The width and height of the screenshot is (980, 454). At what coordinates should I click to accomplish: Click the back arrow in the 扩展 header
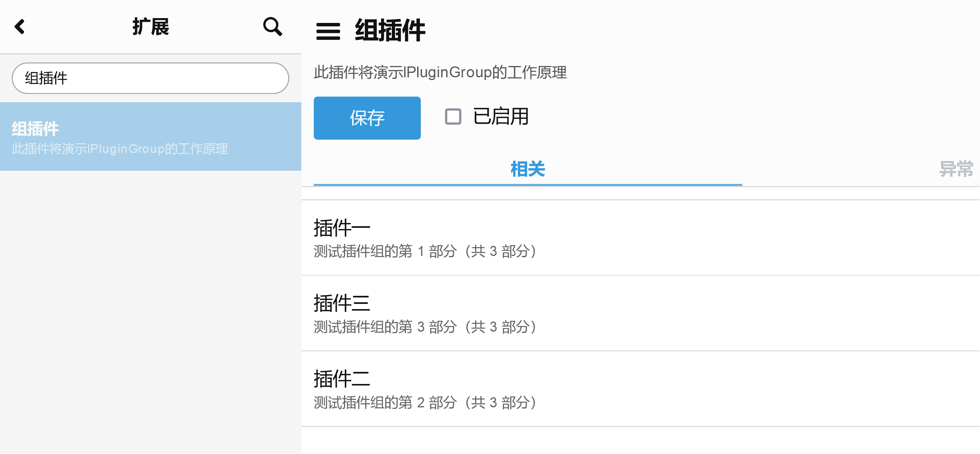pos(20,27)
